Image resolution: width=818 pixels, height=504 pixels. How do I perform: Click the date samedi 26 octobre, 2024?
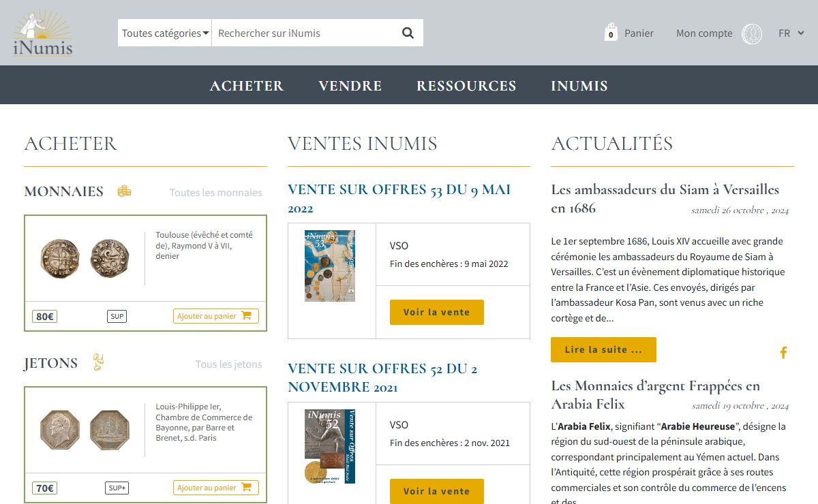point(740,210)
